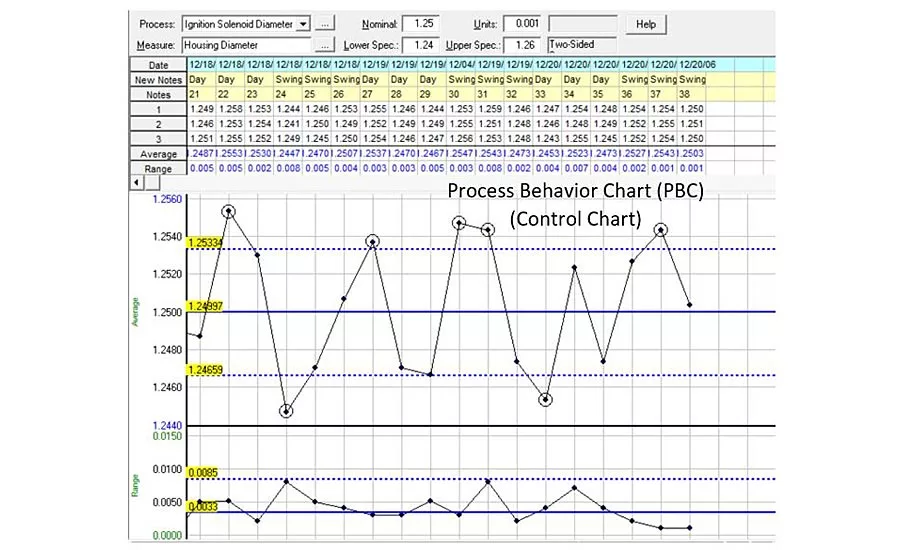Click the blank field right of Units
The height and width of the screenshot is (550, 900).
583,24
